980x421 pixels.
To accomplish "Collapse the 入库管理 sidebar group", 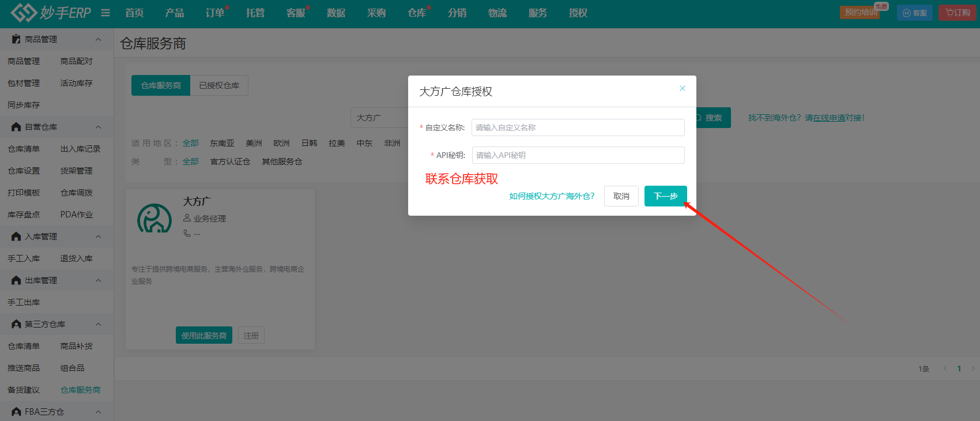I will pos(98,236).
